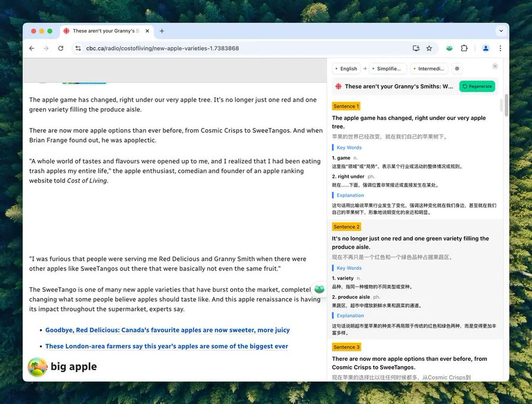This screenshot has height=404, width=532.
Task: Click the Explanation heading under Sentence 1
Action: 350,196
